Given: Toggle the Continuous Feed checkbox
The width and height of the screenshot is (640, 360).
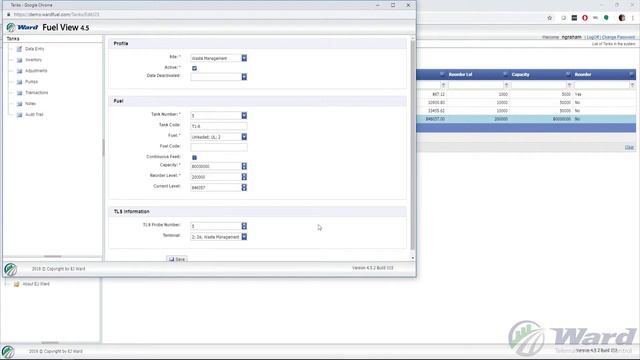Looking at the screenshot, I should (194, 158).
